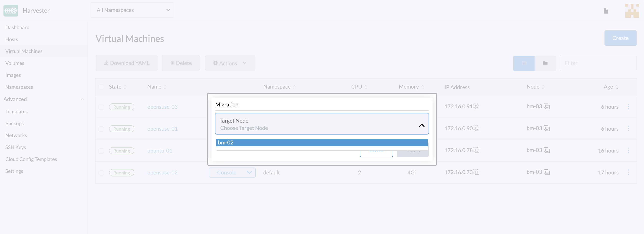Select all rows checkbox in header

point(101,87)
